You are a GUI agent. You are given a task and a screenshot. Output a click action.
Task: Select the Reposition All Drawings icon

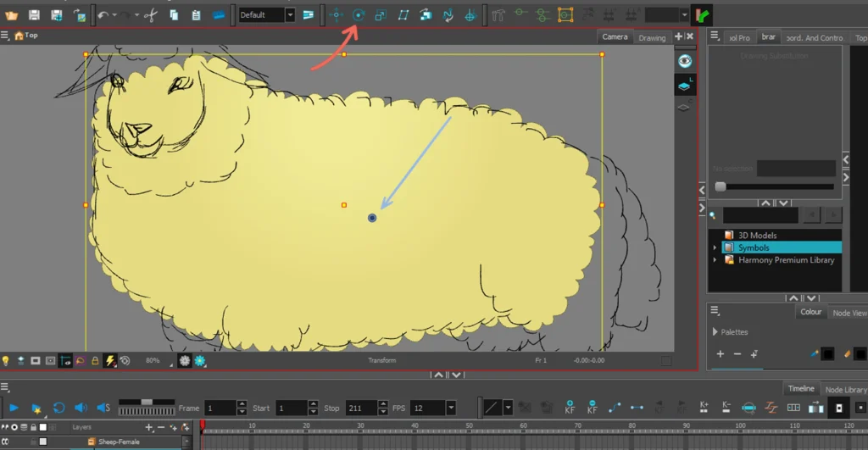tap(470, 15)
